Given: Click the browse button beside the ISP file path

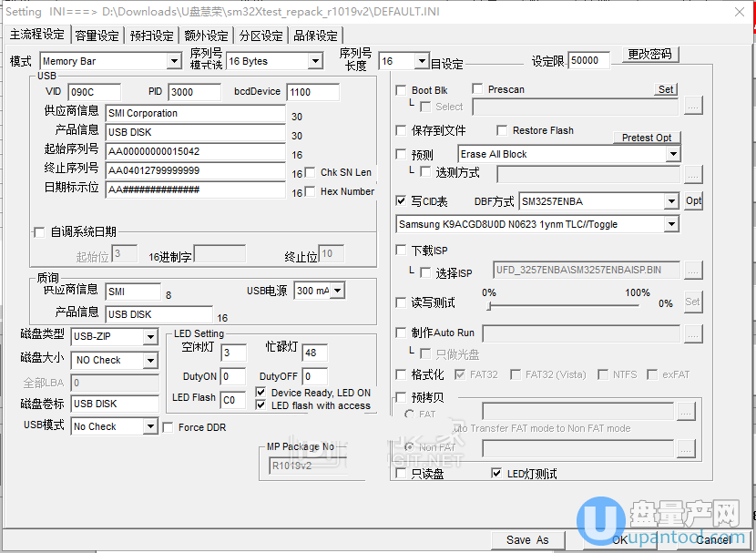Looking at the screenshot, I should [x=693, y=270].
